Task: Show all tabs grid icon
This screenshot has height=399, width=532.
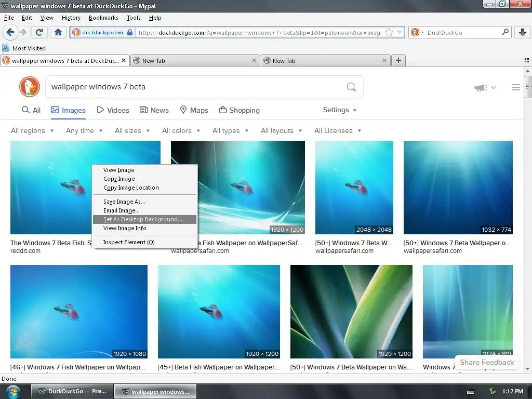Action: pos(527,60)
